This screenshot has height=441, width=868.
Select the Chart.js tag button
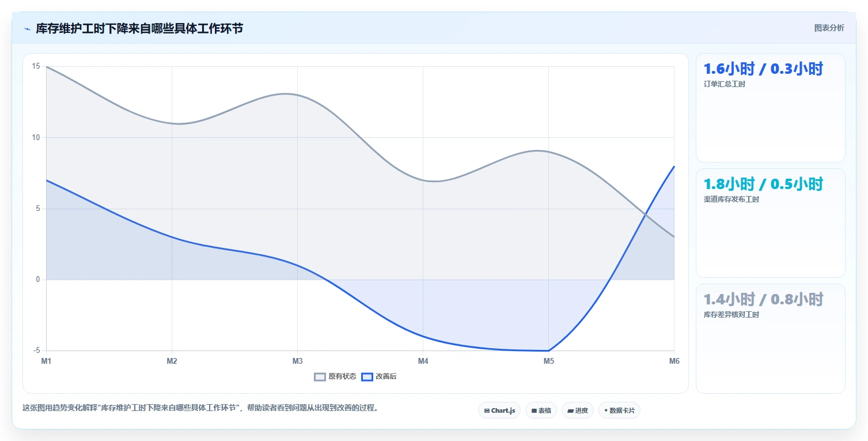[x=499, y=410]
